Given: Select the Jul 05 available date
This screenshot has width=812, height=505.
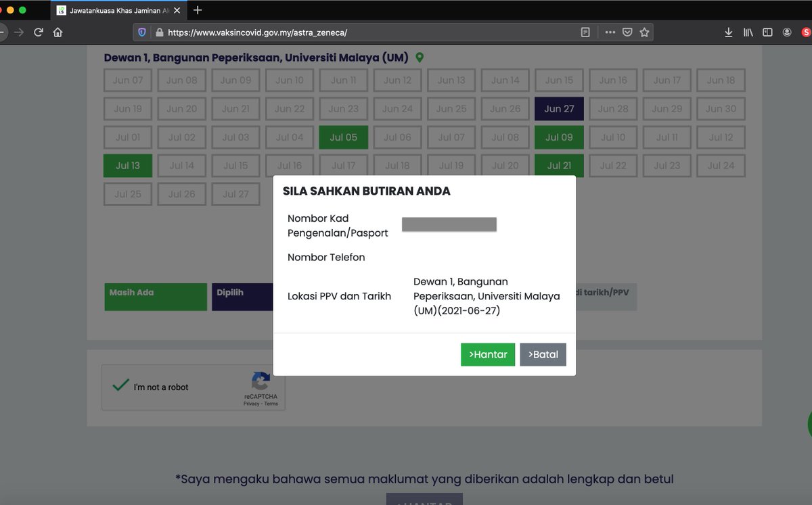Looking at the screenshot, I should [x=344, y=137].
